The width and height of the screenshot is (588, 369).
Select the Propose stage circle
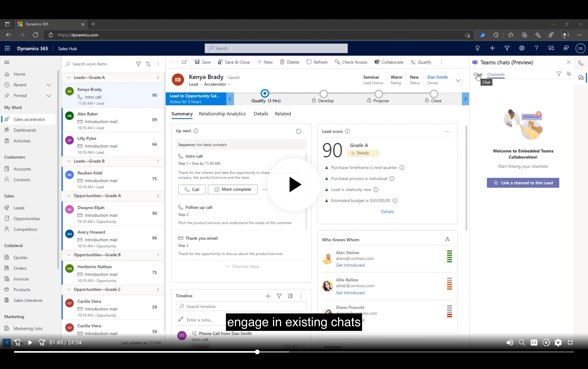click(379, 94)
